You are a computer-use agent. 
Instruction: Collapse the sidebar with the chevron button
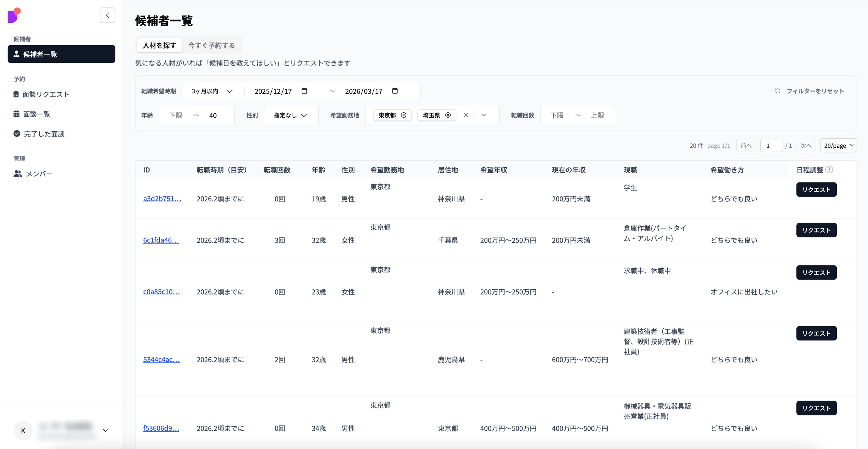108,15
